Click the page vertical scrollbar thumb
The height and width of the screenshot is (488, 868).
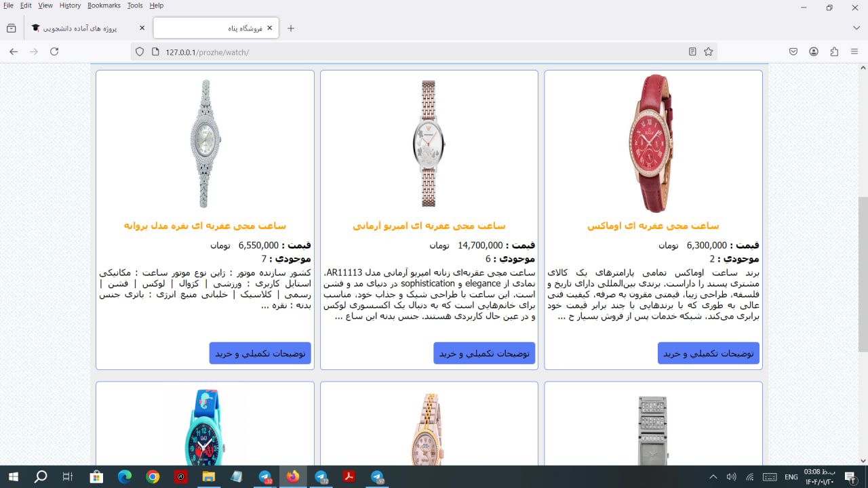point(863,275)
